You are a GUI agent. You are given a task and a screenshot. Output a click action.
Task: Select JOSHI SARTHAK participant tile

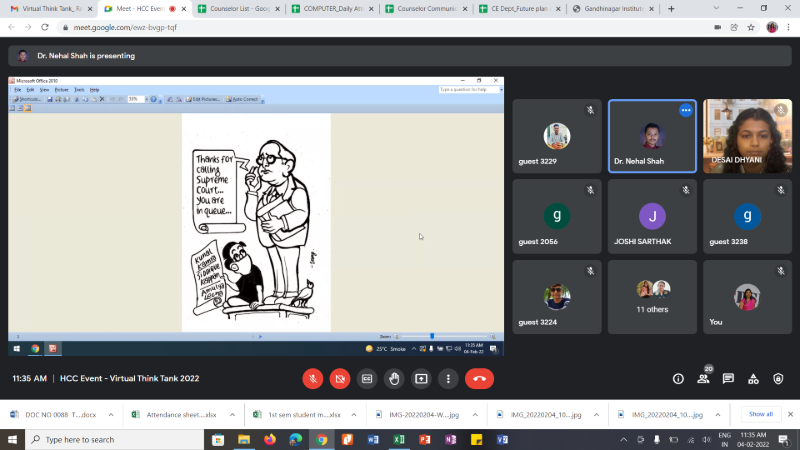(x=652, y=216)
